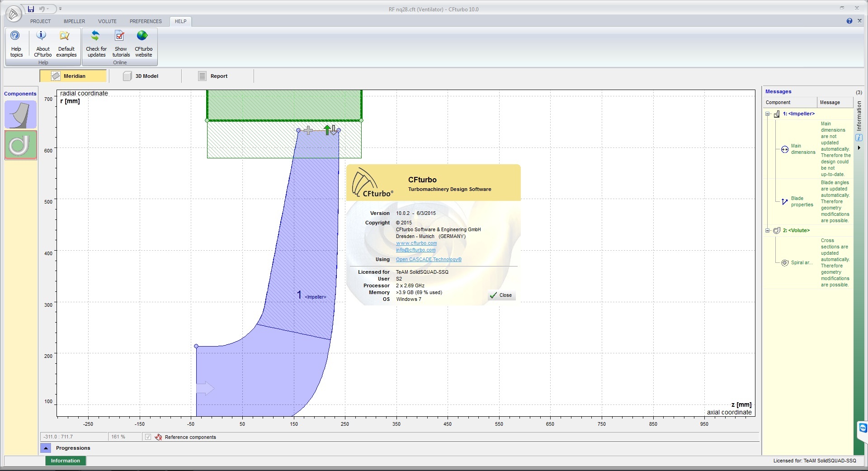This screenshot has height=471, width=868.
Task: Toggle the Reference components checkbox
Action: pos(148,437)
